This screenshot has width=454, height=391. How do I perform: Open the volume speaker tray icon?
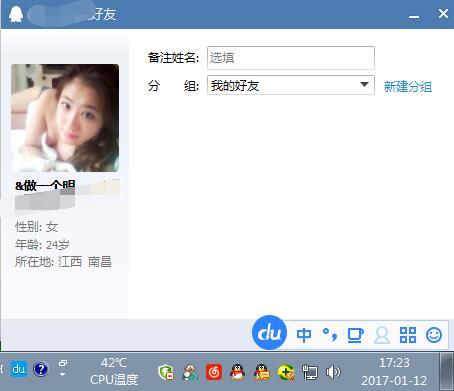pos(333,372)
